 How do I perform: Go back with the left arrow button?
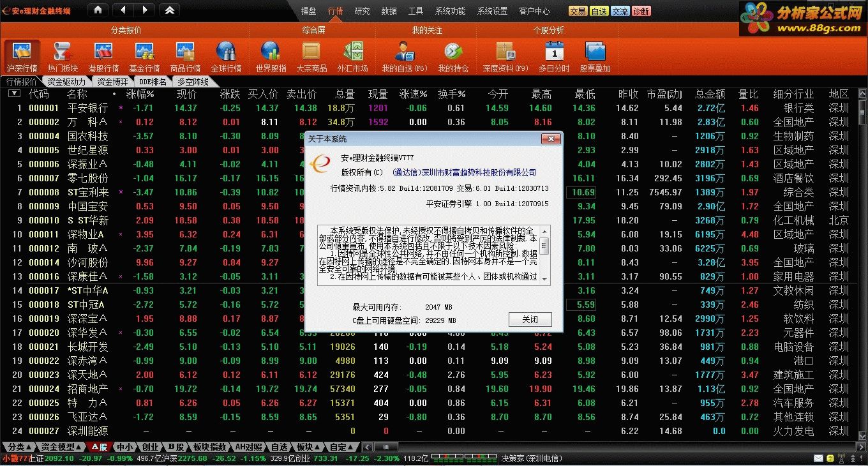pyautogui.click(x=123, y=10)
